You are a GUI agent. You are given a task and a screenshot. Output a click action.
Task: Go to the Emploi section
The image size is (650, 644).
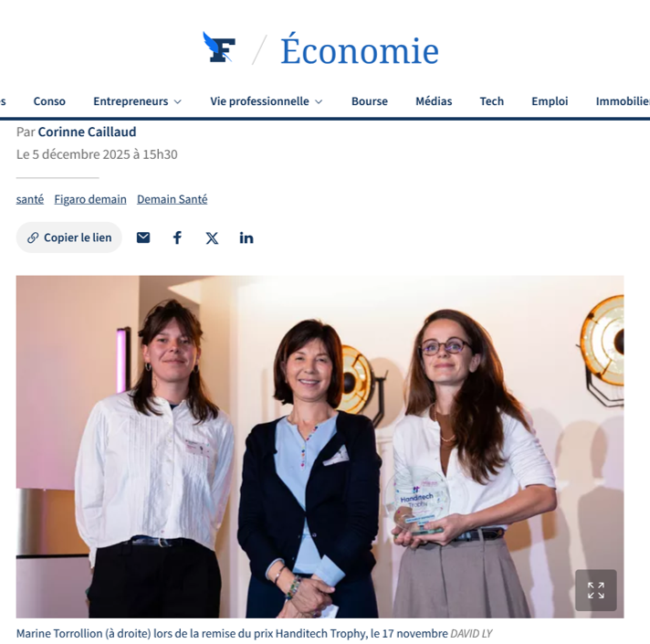[550, 101]
